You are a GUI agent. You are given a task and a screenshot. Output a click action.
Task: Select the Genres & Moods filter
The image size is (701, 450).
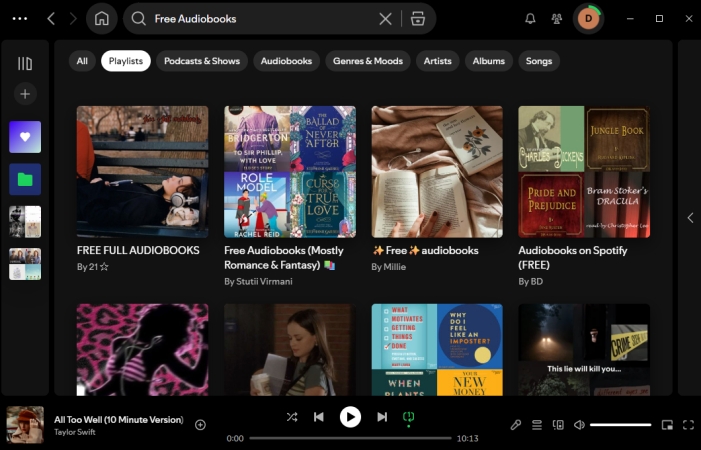tap(367, 61)
